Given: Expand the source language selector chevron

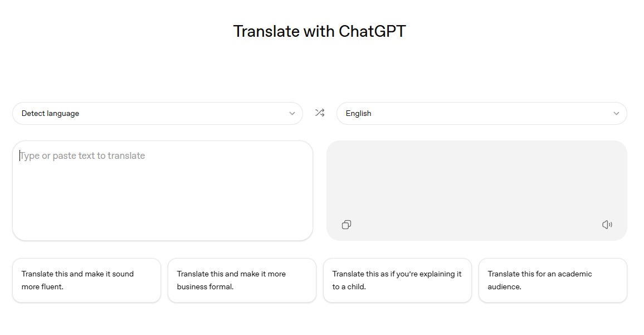Looking at the screenshot, I should (292, 113).
